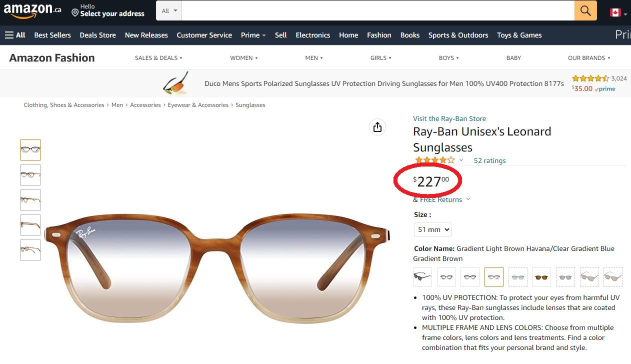Open the All hamburger menu
Viewport: 631px width, 364px height.
[15, 35]
